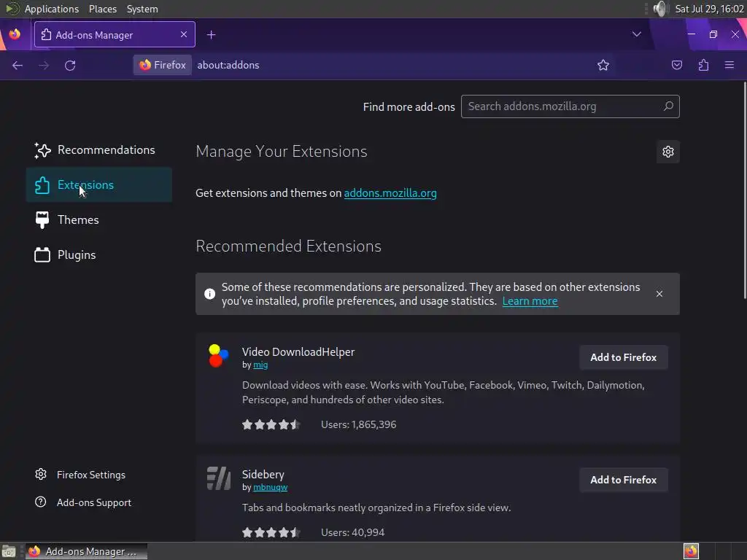
Task: Open the Pocket save icon
Action: tap(676, 65)
